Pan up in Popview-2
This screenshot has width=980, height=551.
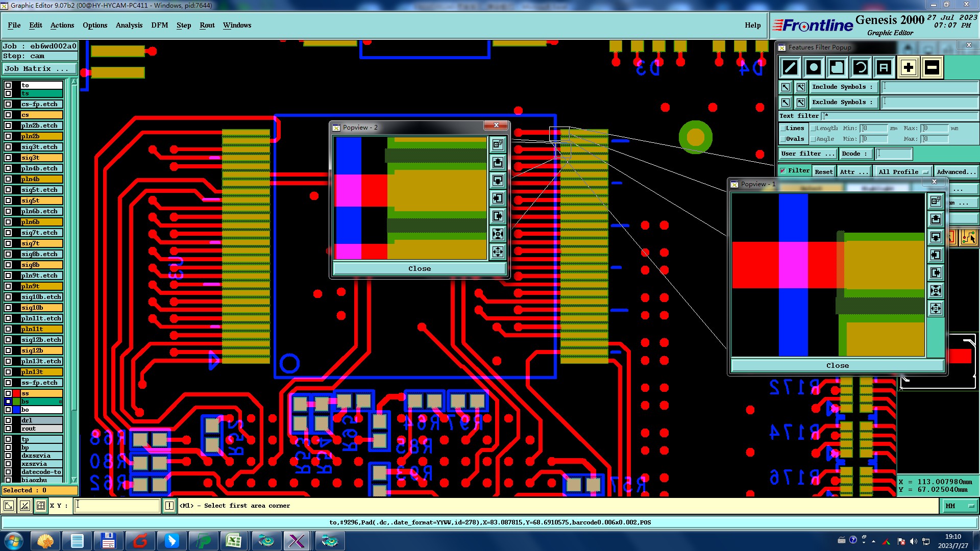point(498,163)
